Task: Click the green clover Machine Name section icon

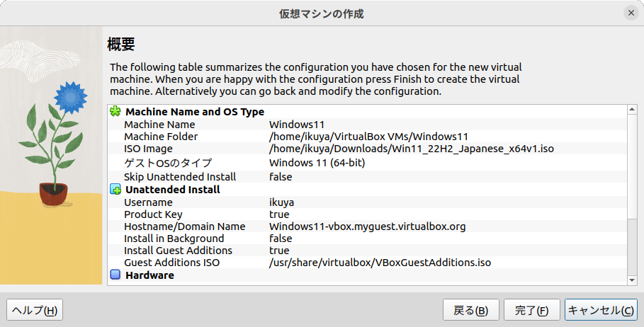Action: click(115, 111)
